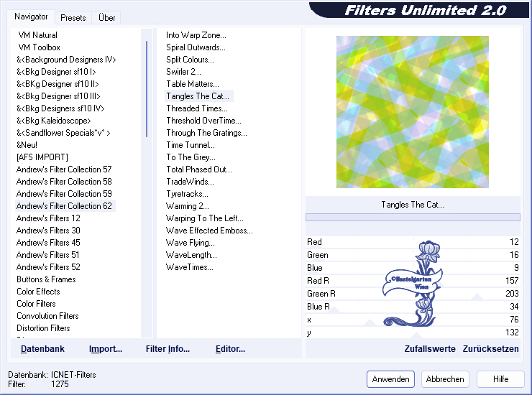
Task: Click the progress bar under the preview
Action: [413, 218]
